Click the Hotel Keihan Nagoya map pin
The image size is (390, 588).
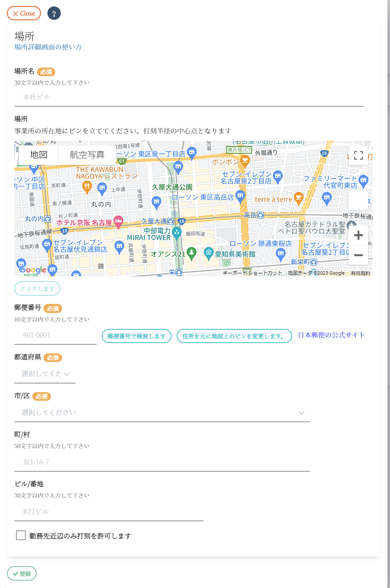pos(118,221)
